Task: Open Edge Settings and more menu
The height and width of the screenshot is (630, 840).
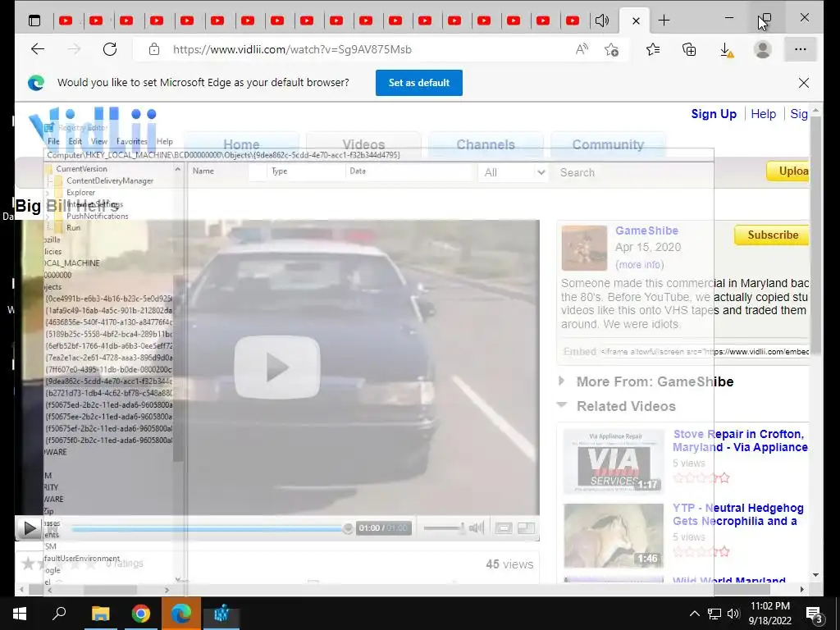Action: pos(801,49)
